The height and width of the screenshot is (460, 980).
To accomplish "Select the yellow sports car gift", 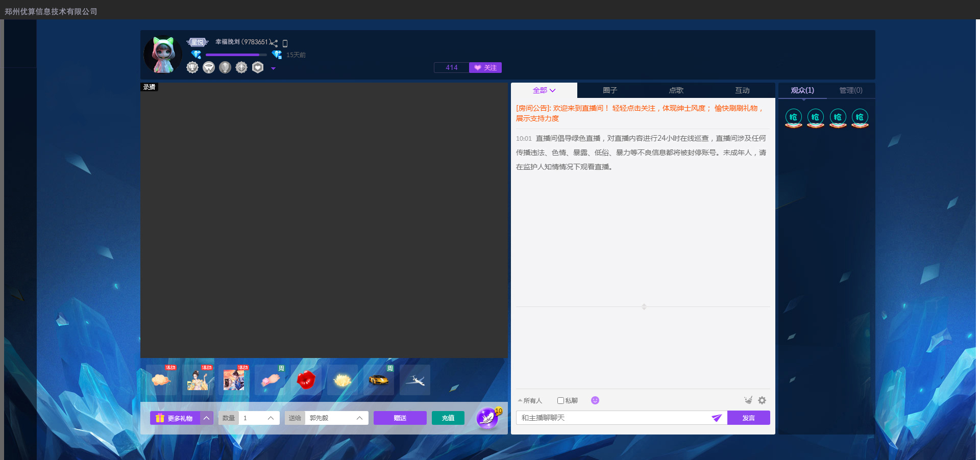I will (378, 380).
